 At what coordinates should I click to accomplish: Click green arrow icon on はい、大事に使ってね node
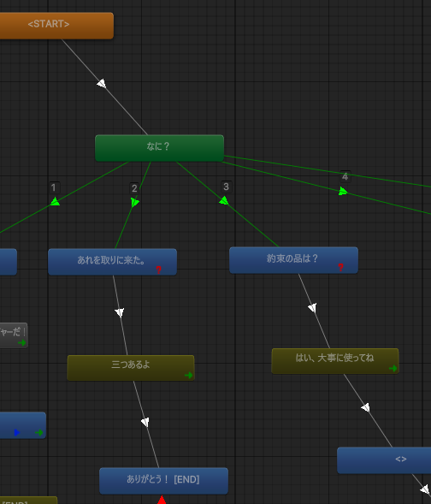click(x=393, y=368)
